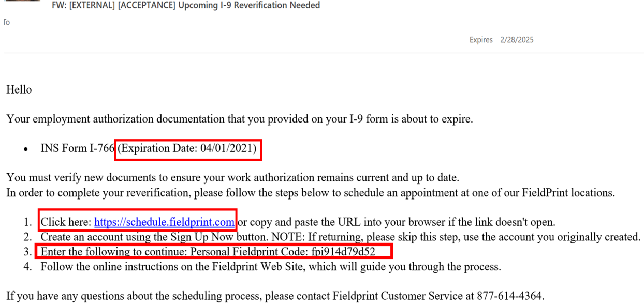Click the step 4 "Follow the online instructions" line

pyautogui.click(x=270, y=267)
